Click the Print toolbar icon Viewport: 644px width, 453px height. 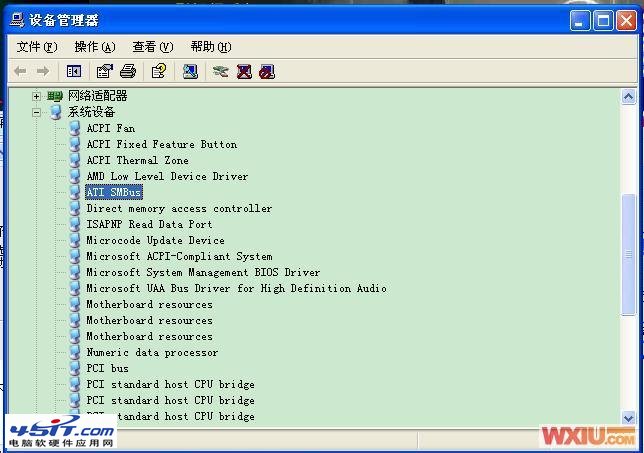coord(128,71)
